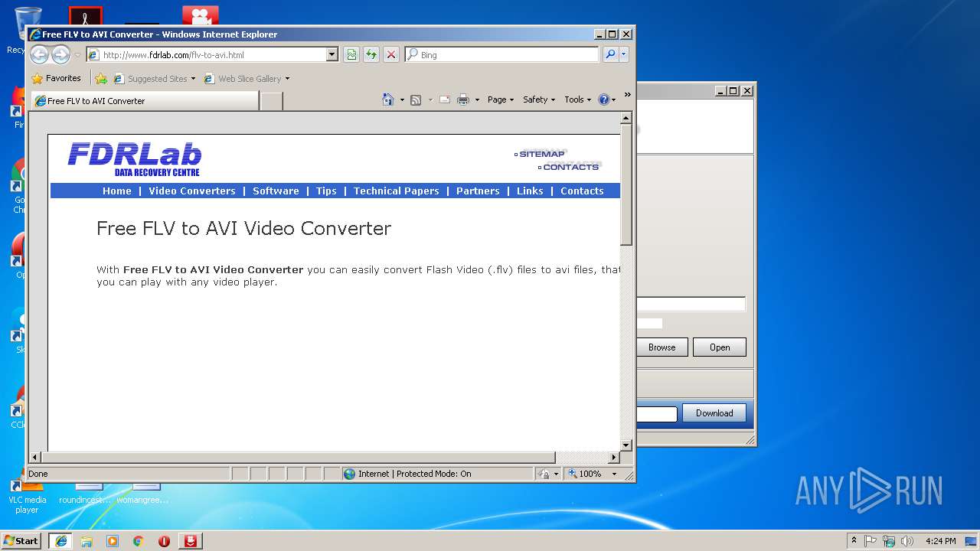Go forward with the IE Forward arrow

60,54
